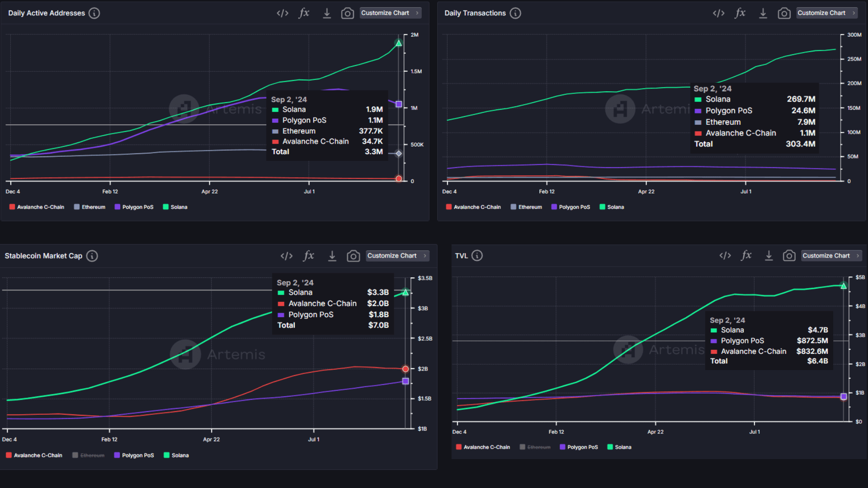Click Ethereum diamond marker on Active Addresses chart
The image size is (868, 488).
399,154
